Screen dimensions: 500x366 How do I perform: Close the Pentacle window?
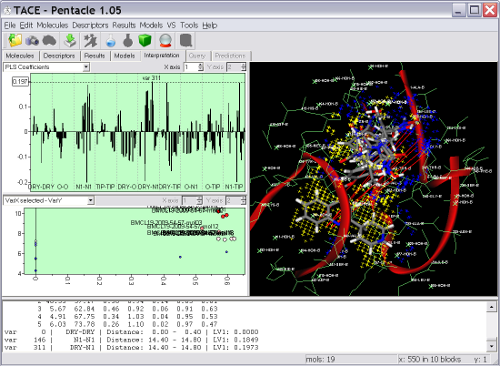click(490, 10)
